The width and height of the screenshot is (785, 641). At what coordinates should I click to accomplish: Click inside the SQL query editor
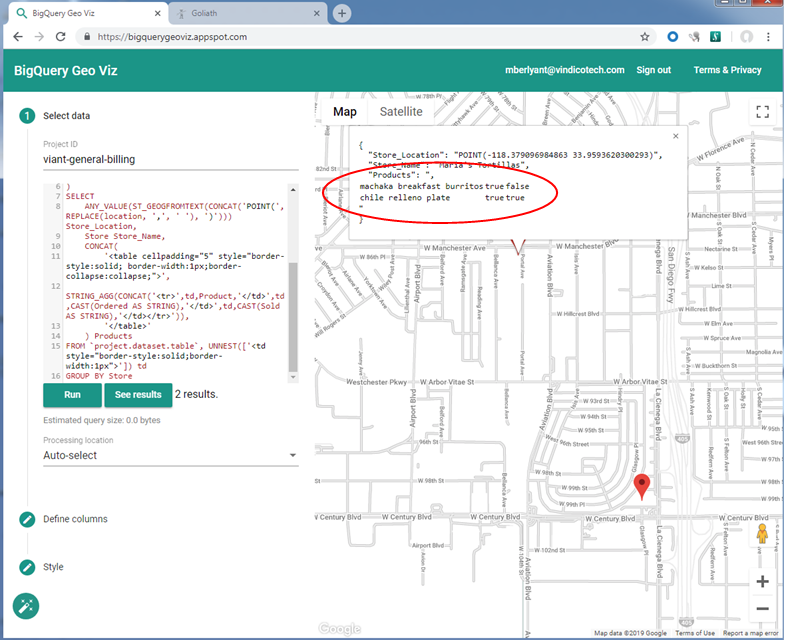[x=175, y=281]
